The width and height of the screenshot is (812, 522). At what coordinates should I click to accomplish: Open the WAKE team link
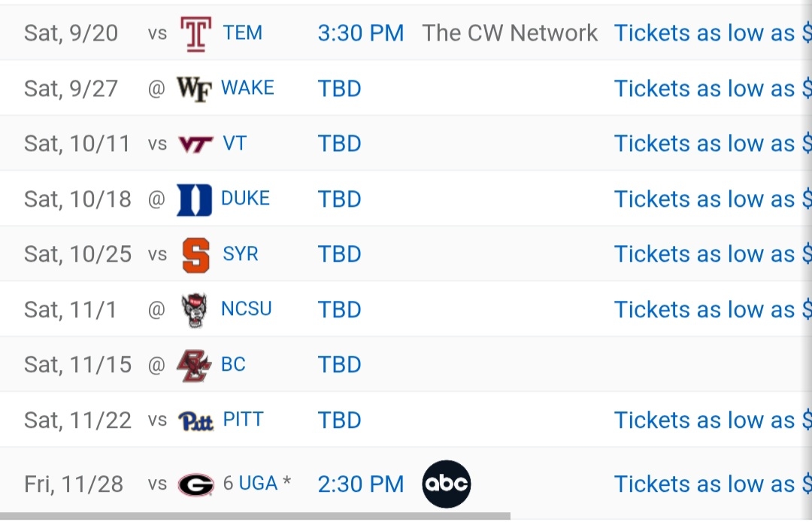pyautogui.click(x=247, y=88)
